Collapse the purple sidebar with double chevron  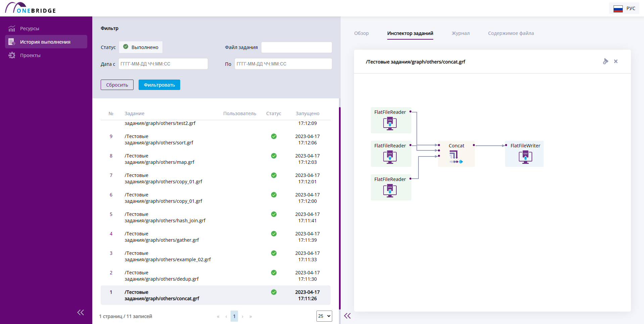(x=81, y=313)
